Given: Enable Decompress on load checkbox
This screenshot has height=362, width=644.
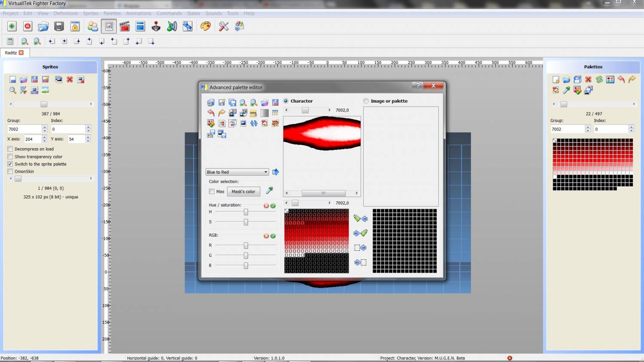Looking at the screenshot, I should [x=10, y=149].
